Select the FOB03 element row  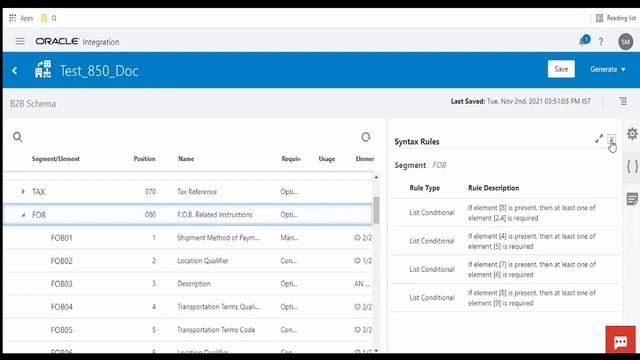pos(188,284)
